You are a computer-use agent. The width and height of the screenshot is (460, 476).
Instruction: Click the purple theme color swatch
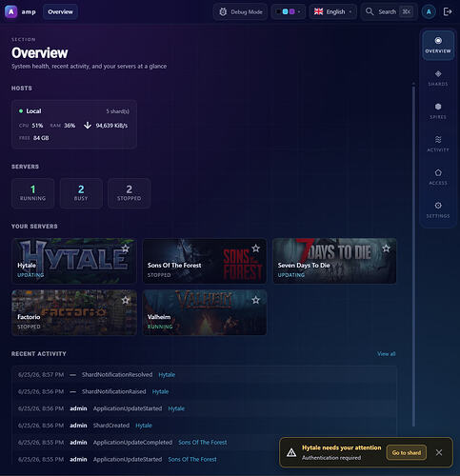point(292,11)
